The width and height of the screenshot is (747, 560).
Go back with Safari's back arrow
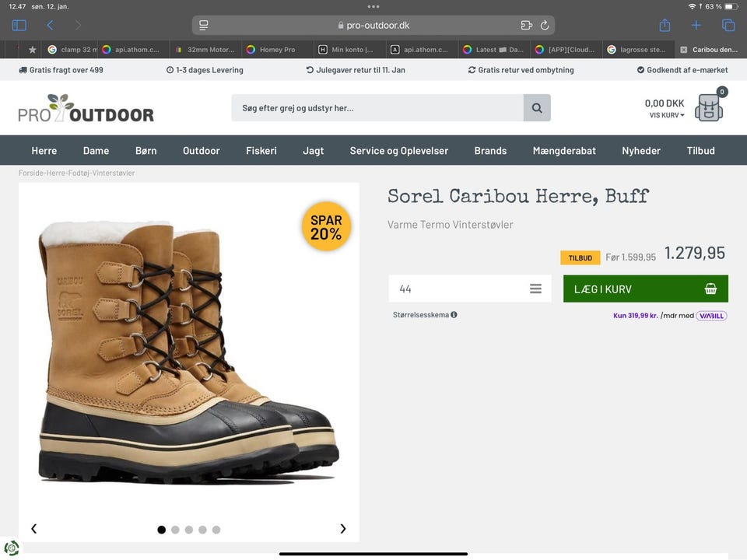pyautogui.click(x=50, y=26)
